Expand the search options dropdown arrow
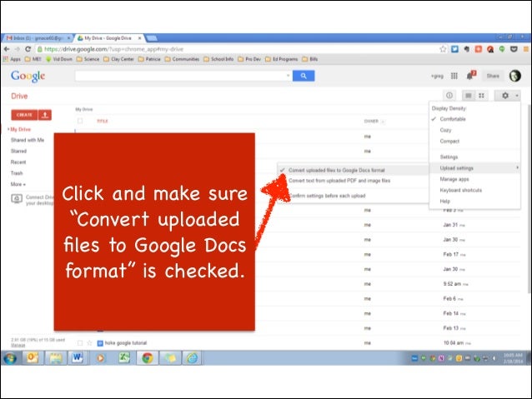 point(288,76)
